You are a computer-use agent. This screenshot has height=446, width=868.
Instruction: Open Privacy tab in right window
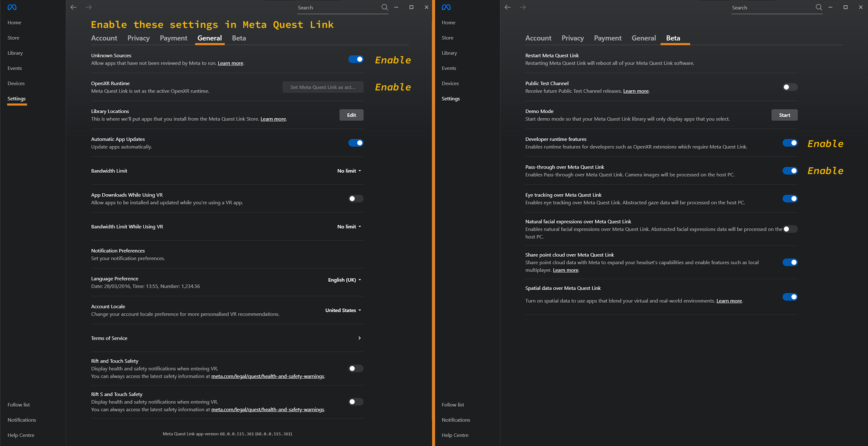[x=573, y=38]
